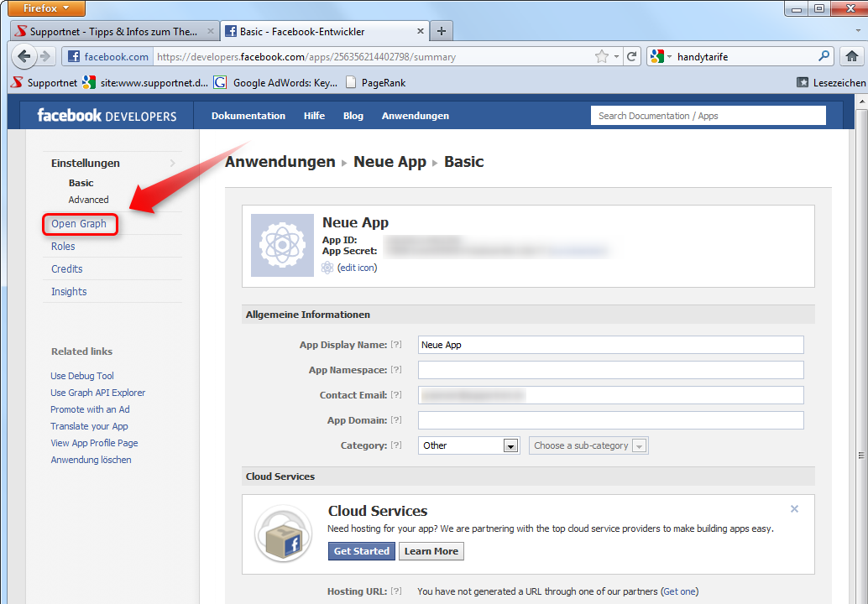
Task: Click Anwendungen in the breadcrumb
Action: coord(280,162)
